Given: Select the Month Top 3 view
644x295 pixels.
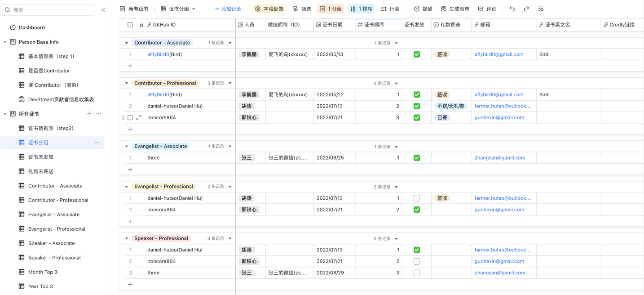Looking at the screenshot, I should point(43,272).
